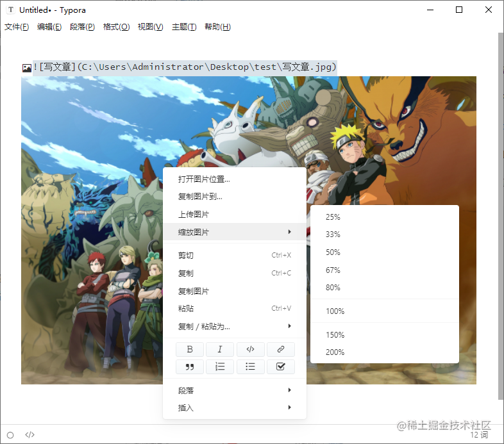
Task: Zoom image to 25%
Action: pos(385,217)
